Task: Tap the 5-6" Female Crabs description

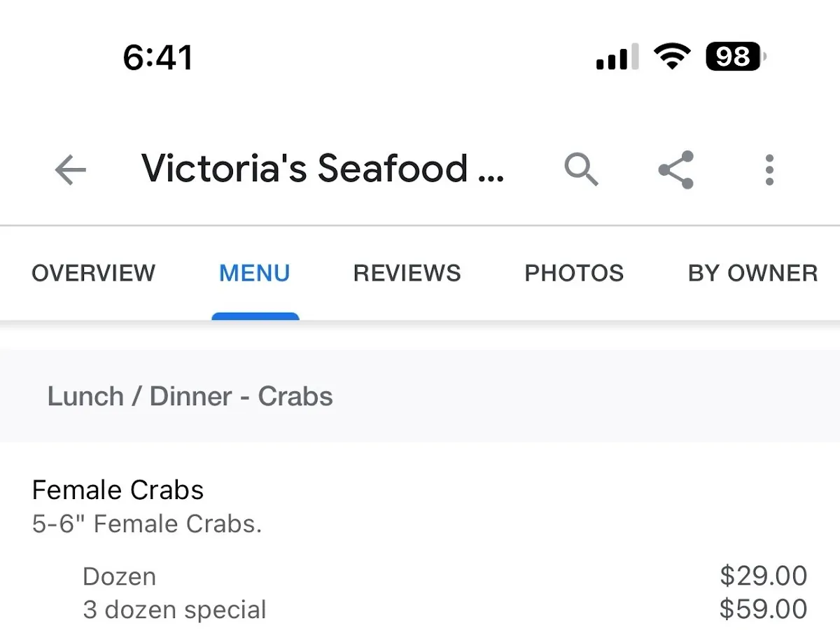Action: click(x=147, y=523)
